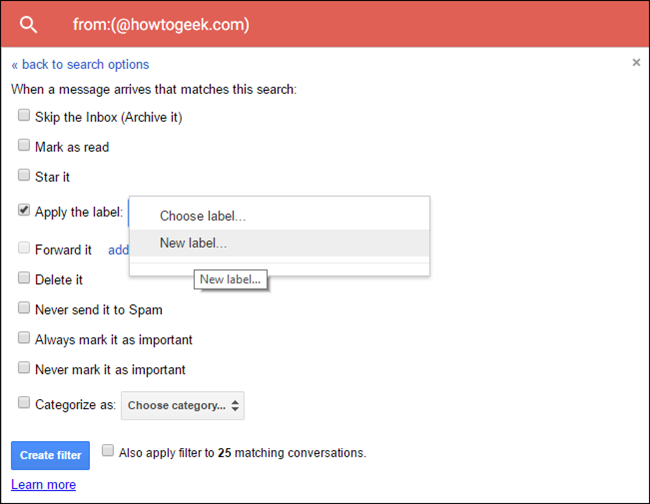This screenshot has width=650, height=504.
Task: Go back to search options
Action: [x=80, y=64]
